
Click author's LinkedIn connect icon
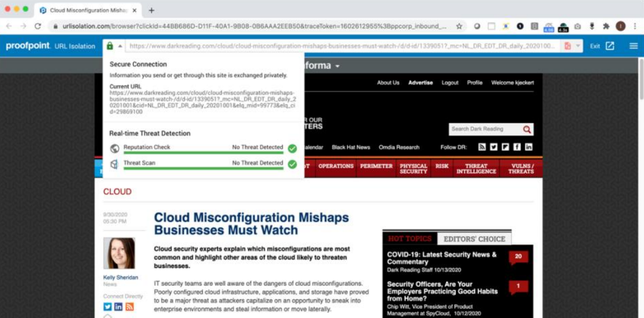click(118, 307)
